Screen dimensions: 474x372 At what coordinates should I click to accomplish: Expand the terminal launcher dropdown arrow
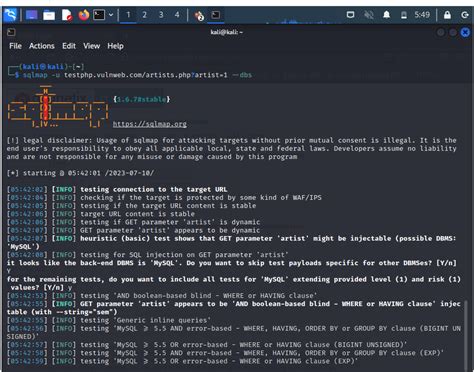pyautogui.click(x=111, y=15)
